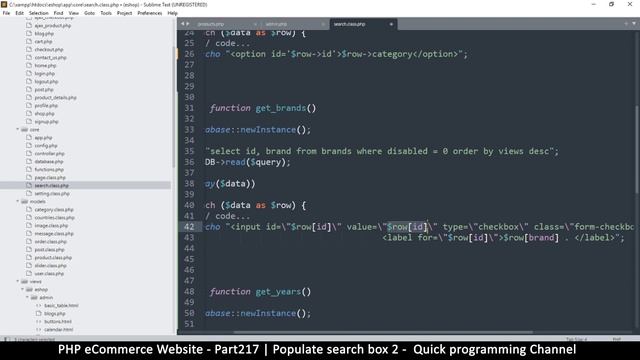Open shop.php in the sidebar
Screen dimensions: 640x360
44,113
